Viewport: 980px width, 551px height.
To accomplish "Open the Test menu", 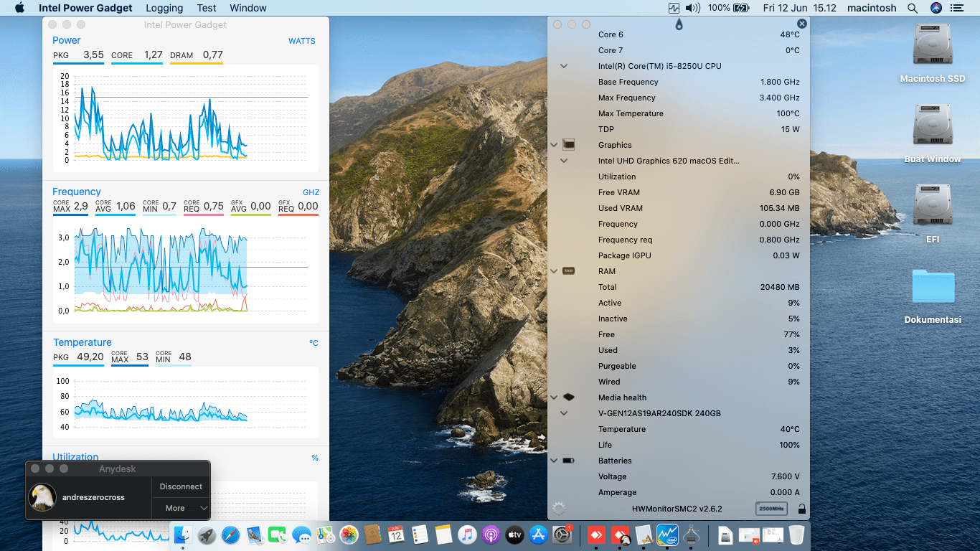I will (207, 8).
